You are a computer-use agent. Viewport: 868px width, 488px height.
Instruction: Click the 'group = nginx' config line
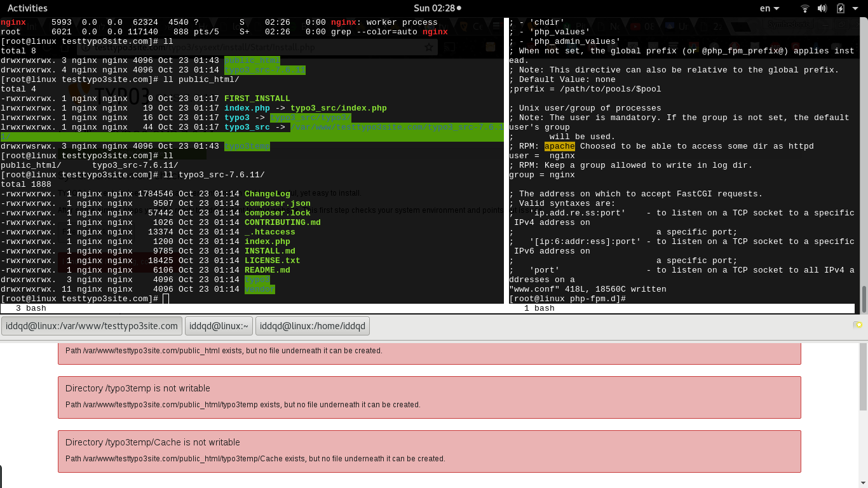(x=542, y=175)
